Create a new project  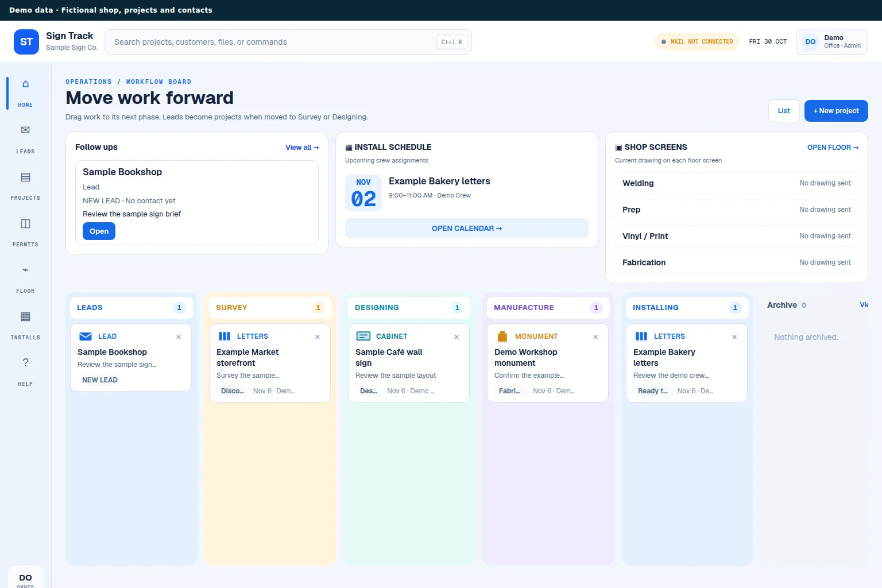pos(836,111)
